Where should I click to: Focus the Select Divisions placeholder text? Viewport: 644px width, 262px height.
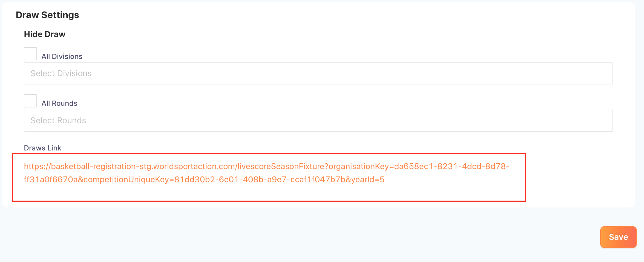pos(61,73)
